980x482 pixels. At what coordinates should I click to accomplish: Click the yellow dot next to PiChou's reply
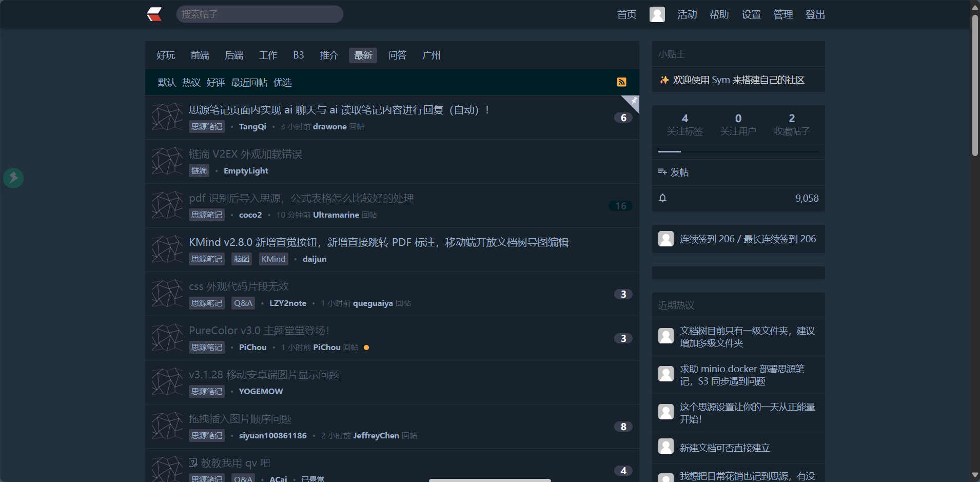click(x=366, y=348)
